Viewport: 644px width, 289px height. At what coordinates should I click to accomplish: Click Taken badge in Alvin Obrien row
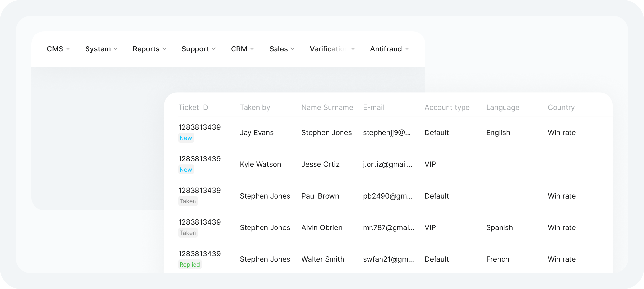coord(188,233)
